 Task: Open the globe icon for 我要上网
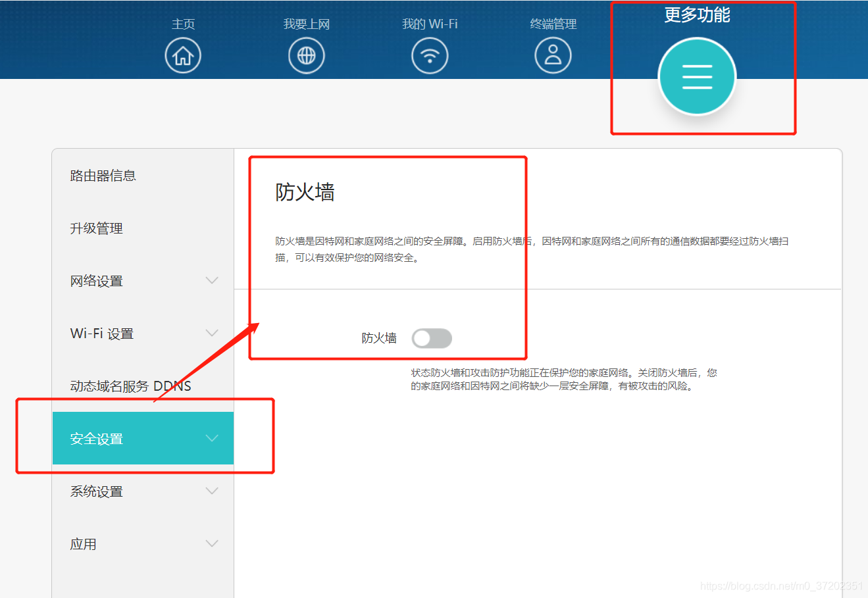click(x=307, y=56)
